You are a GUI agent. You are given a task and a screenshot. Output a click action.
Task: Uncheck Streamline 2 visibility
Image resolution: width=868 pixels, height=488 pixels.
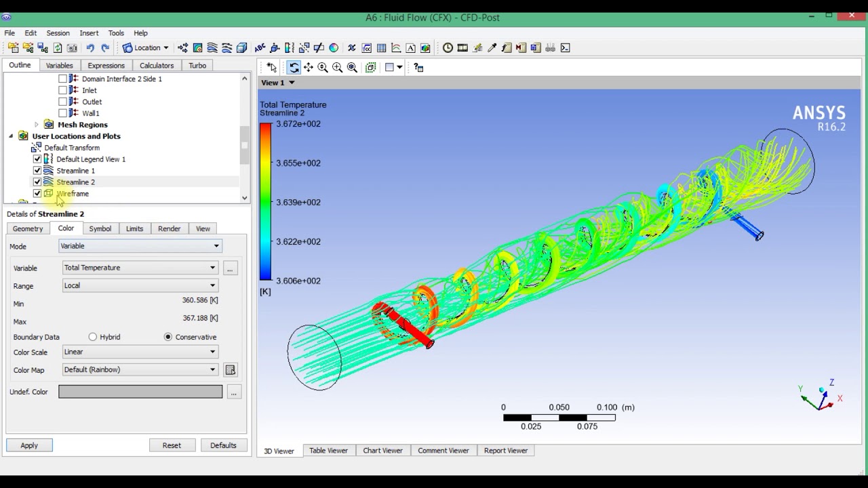pos(37,182)
